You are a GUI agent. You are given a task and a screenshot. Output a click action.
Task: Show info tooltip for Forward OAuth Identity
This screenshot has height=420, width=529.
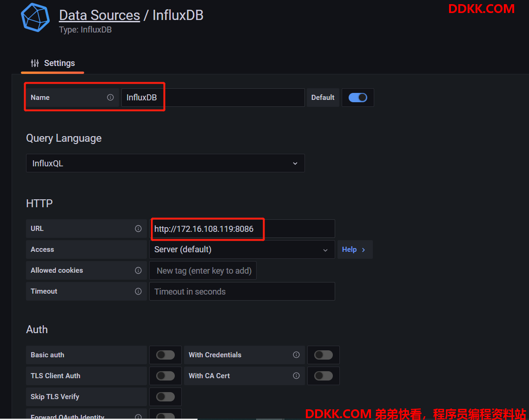click(x=139, y=417)
